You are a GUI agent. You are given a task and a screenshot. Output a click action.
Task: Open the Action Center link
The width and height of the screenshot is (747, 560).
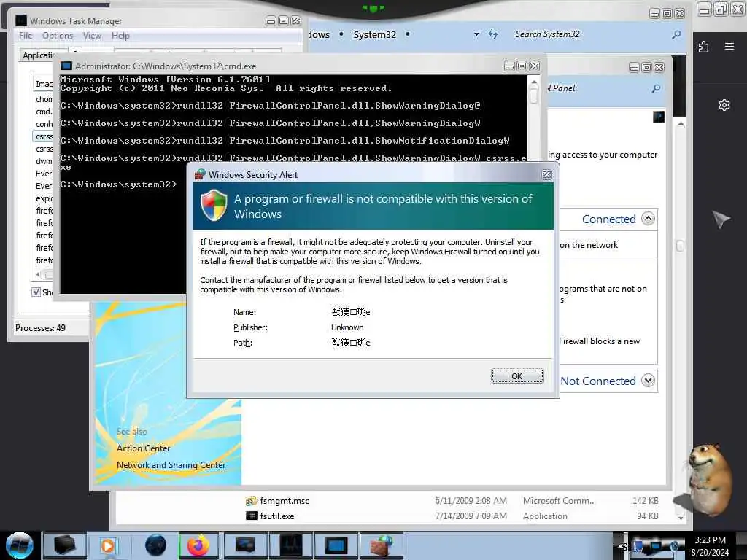coord(144,448)
